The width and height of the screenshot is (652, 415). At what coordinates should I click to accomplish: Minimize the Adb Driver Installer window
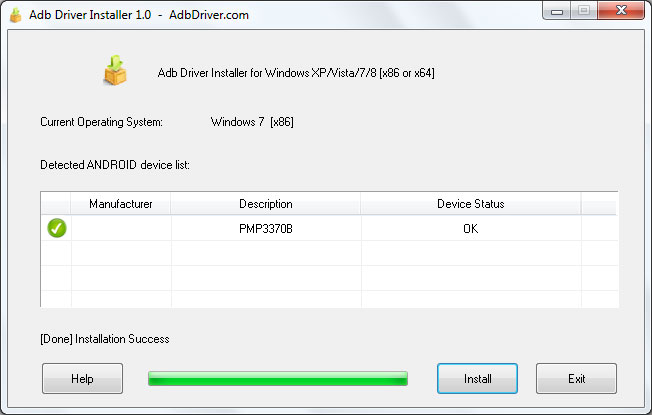(x=558, y=10)
